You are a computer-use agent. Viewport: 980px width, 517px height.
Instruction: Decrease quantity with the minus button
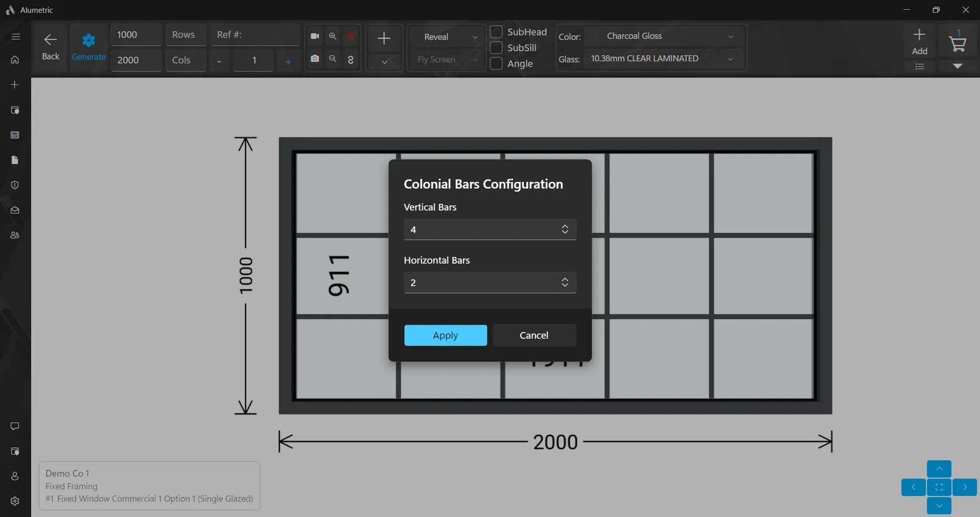point(219,61)
